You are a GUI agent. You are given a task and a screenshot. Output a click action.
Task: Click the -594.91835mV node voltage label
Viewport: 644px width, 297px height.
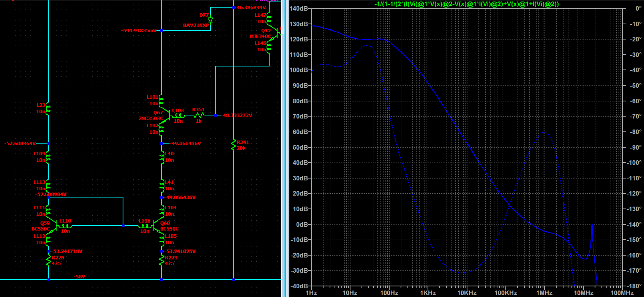[139, 30]
